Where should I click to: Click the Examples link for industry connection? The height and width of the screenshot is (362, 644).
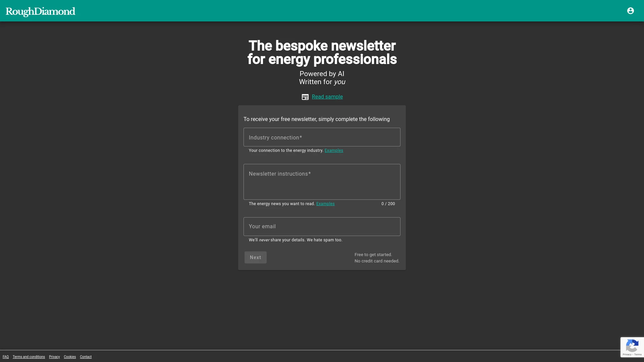point(333,150)
